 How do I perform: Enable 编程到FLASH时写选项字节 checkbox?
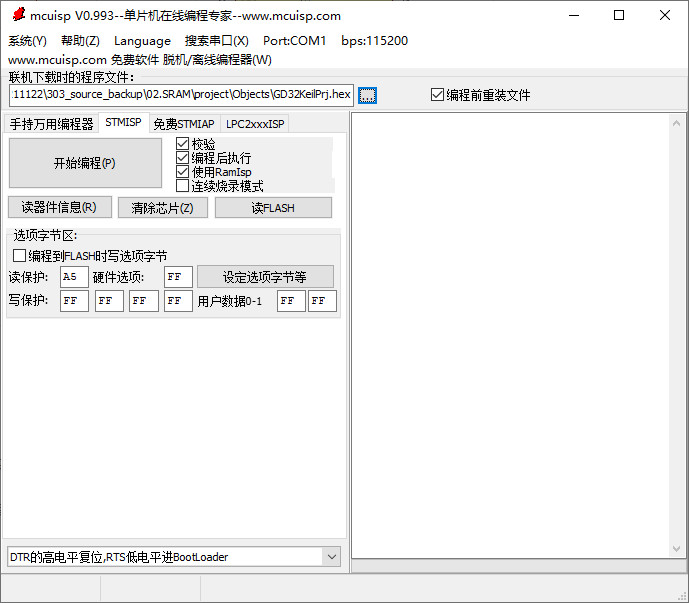pyautogui.click(x=19, y=255)
